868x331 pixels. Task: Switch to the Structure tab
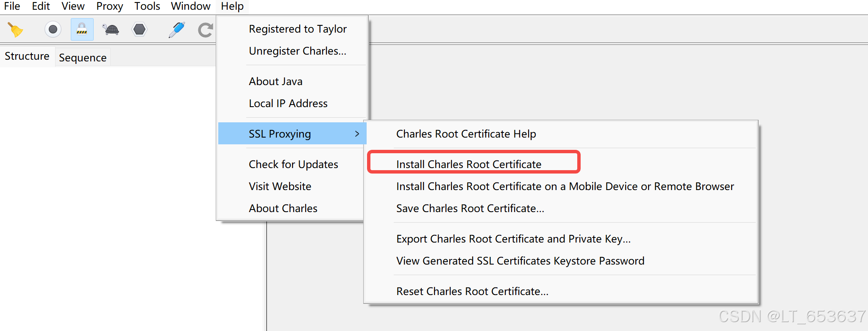(x=27, y=56)
